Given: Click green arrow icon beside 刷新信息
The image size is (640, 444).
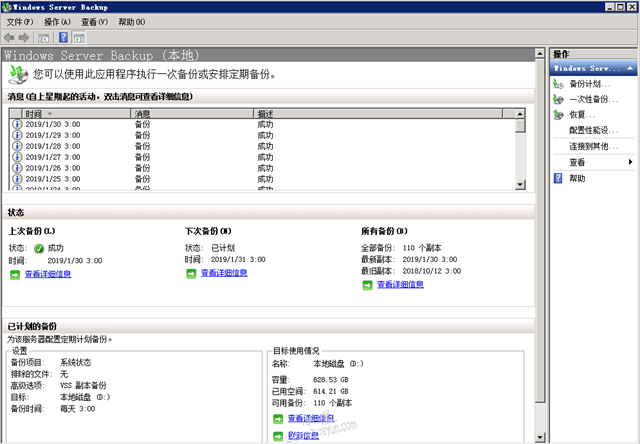Looking at the screenshot, I should [x=278, y=436].
